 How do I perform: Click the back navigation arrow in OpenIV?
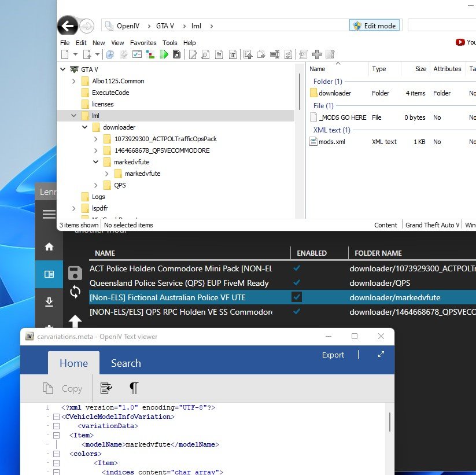point(68,26)
